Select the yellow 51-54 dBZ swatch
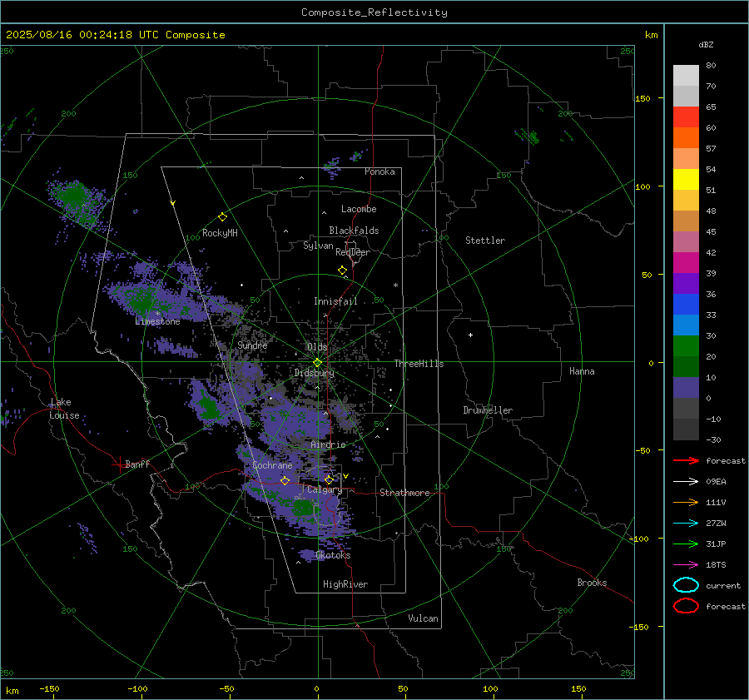Viewport: 749px width, 700px height. pos(686,179)
